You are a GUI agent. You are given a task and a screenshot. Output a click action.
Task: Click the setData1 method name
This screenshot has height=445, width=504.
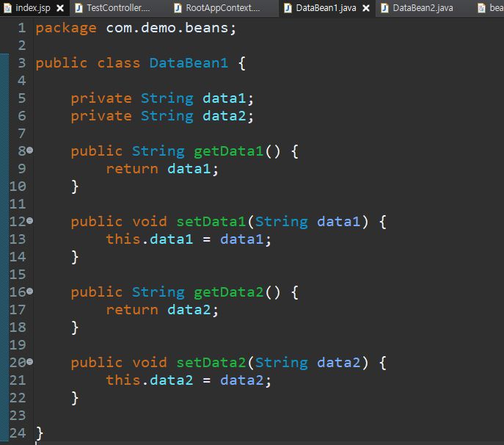(x=211, y=222)
